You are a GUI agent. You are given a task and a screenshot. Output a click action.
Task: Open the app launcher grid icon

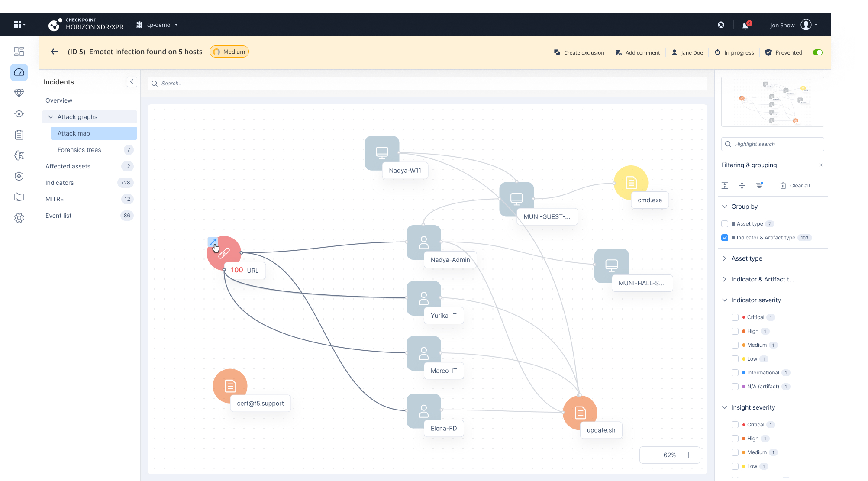(17, 25)
